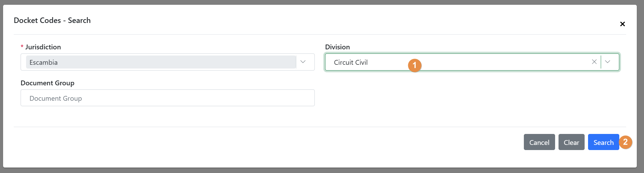Viewport: 644px width, 173px height.
Task: Click the Division field label
Action: (x=337, y=47)
